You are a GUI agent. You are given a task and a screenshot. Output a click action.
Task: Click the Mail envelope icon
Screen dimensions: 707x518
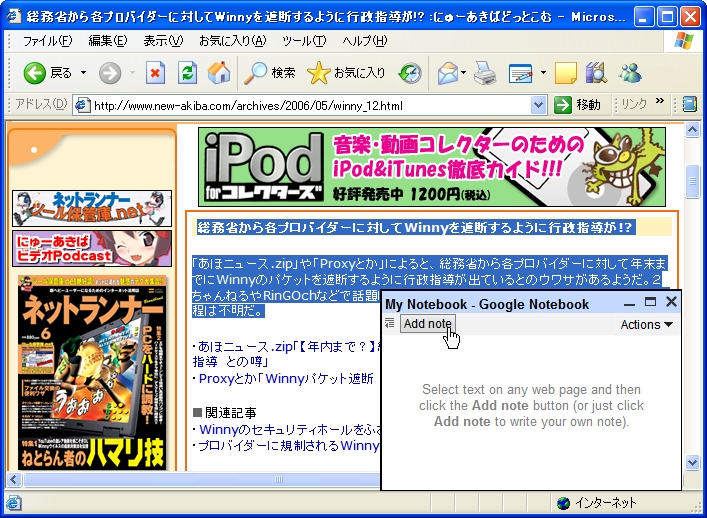(x=448, y=73)
